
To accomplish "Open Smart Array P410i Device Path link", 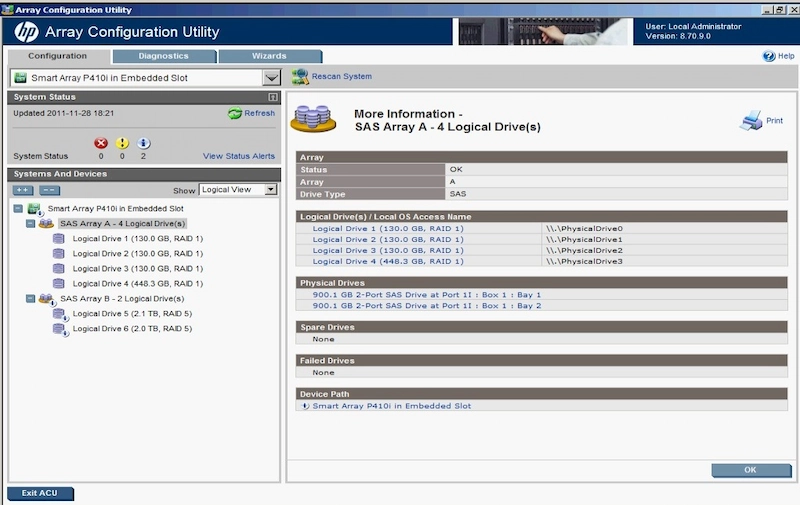I will click(392, 406).
